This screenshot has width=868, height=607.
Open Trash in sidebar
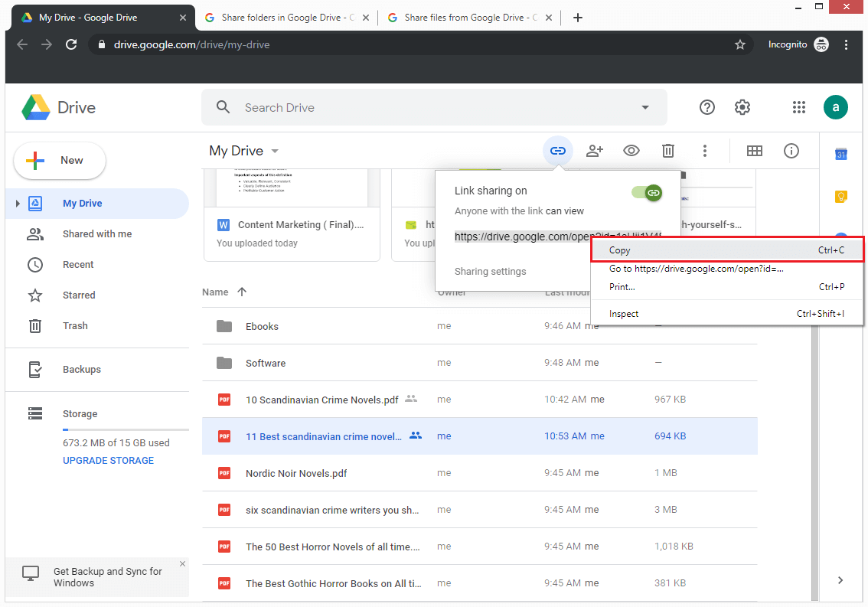click(x=97, y=325)
